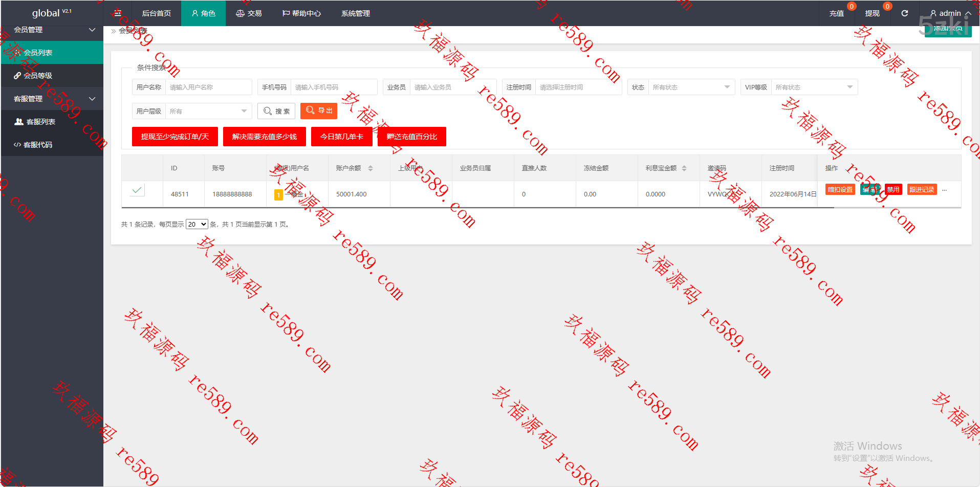Screen dimensions: 980x487
Task: Open the 交易 top menu tab
Action: tap(249, 13)
